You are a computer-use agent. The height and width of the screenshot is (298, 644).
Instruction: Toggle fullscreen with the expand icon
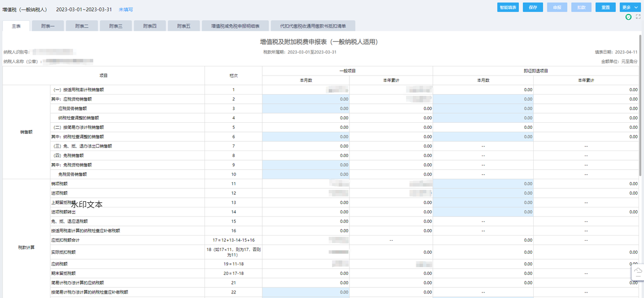(638, 17)
